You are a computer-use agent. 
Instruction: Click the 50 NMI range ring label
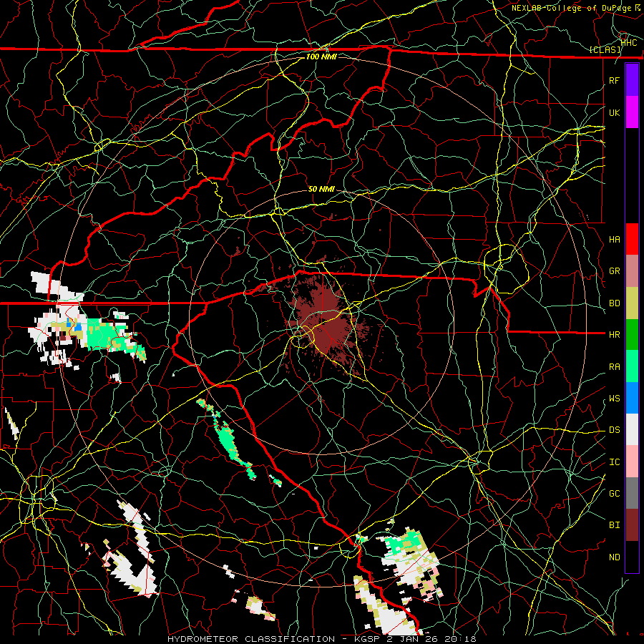(321, 190)
